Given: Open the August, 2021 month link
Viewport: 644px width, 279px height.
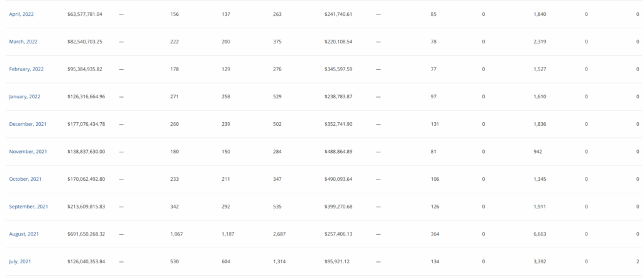Looking at the screenshot, I should coord(24,234).
